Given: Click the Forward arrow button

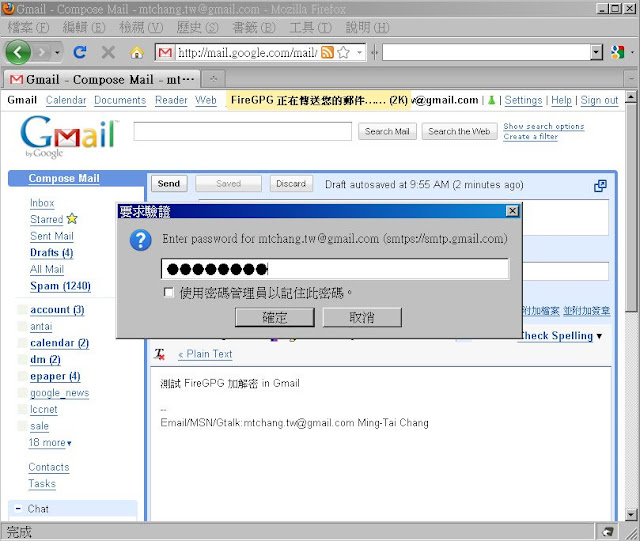Looking at the screenshot, I should (x=42, y=53).
